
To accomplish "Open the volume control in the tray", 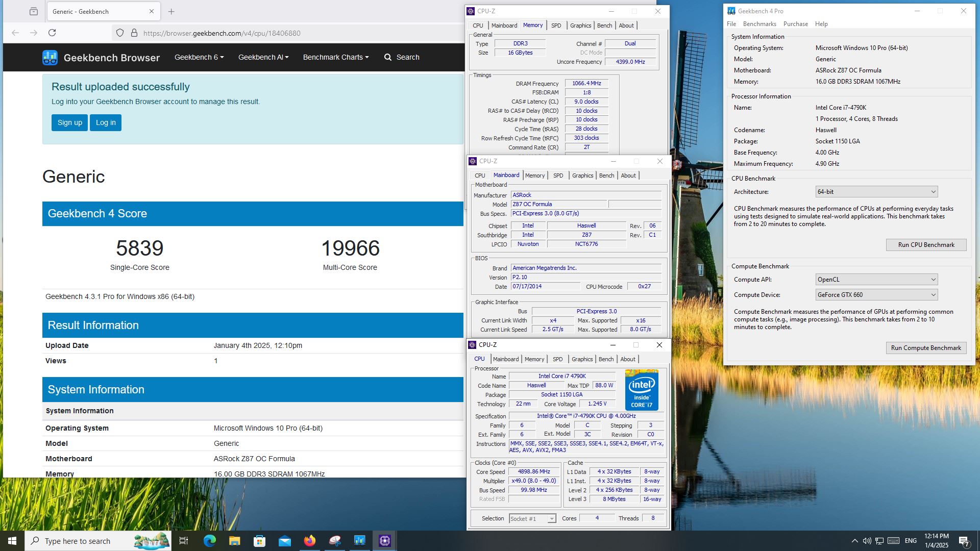I will click(867, 541).
